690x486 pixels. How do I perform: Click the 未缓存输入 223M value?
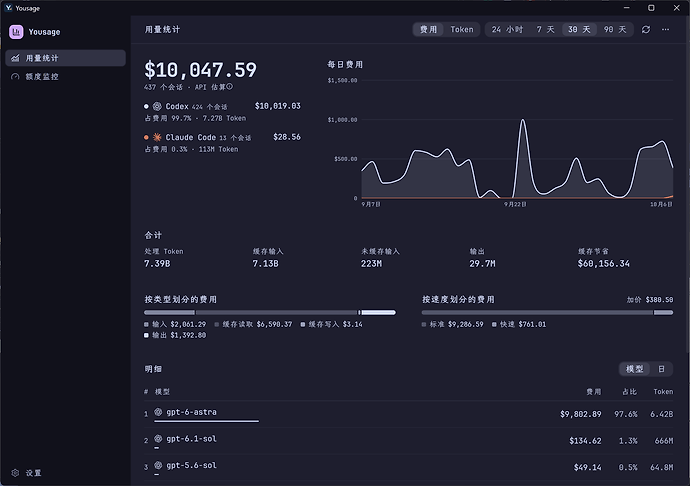[371, 264]
